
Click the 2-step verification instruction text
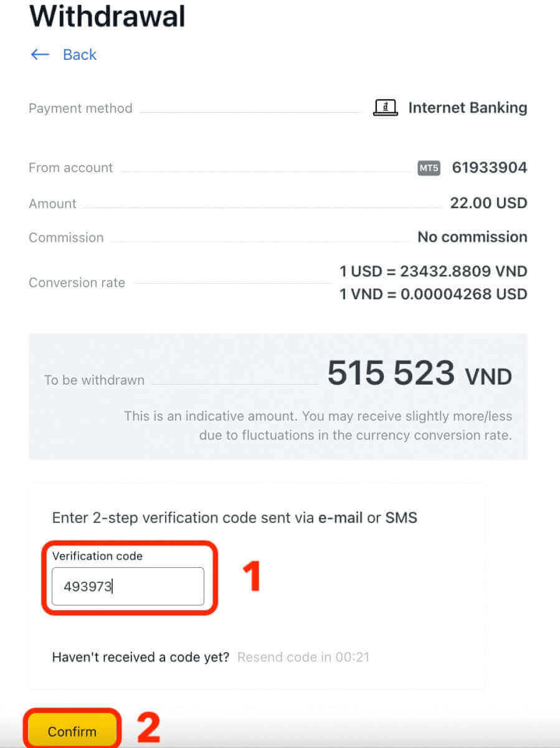[x=234, y=517]
